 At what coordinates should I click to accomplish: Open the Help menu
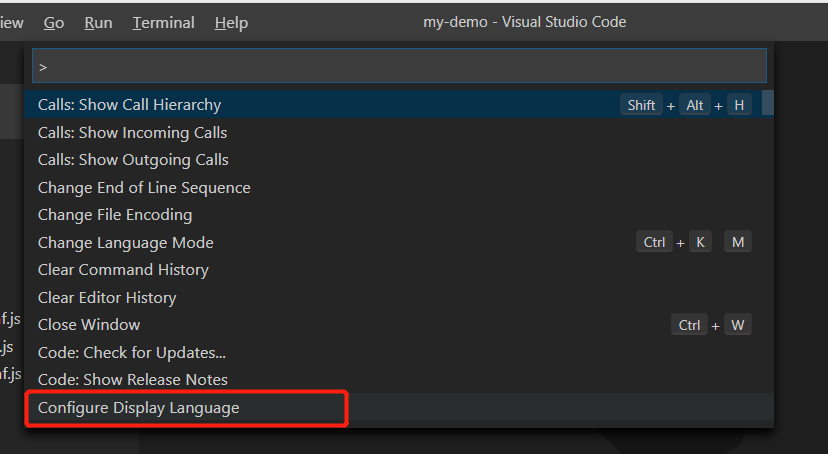point(231,22)
